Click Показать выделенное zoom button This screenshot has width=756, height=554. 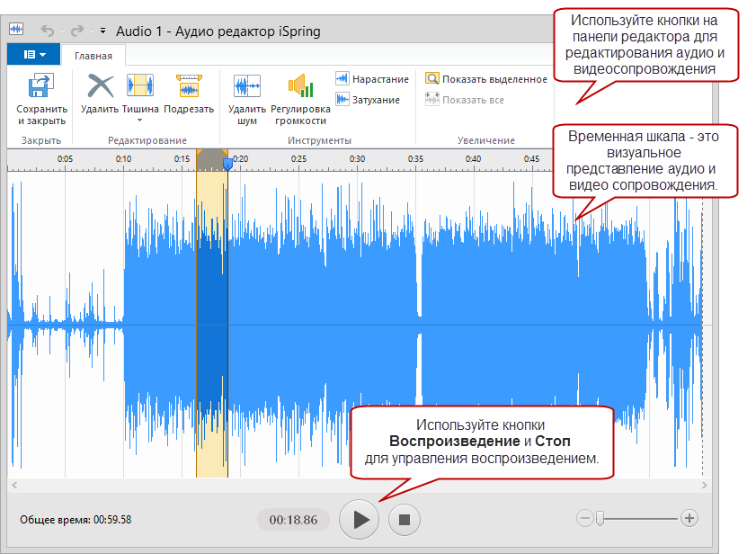[486, 78]
